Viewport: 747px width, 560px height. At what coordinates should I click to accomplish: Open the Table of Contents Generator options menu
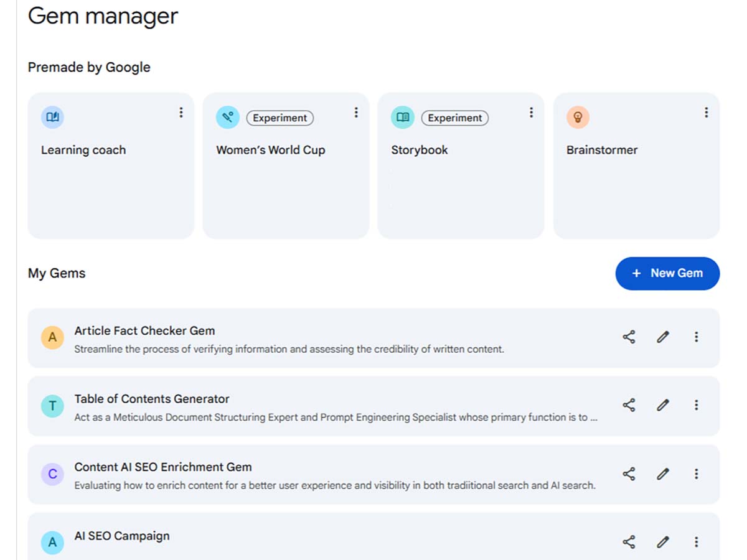coord(696,405)
